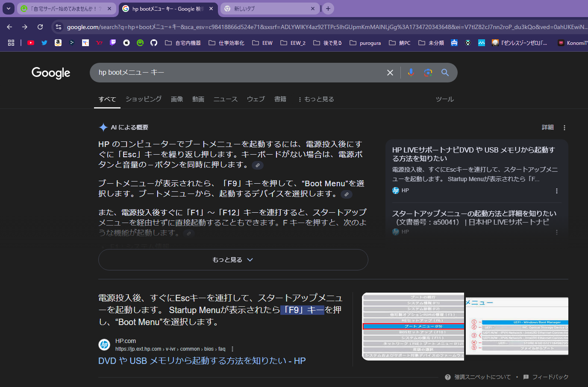Open the three-dot menu next to the HP.com result
This screenshot has width=588, height=387.
(232, 349)
